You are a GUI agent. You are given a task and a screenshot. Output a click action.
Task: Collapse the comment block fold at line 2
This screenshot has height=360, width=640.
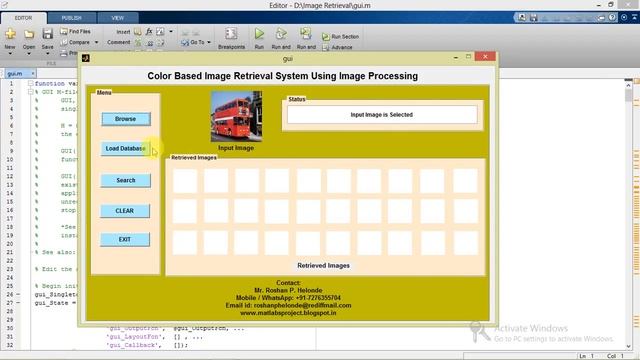coord(31,92)
